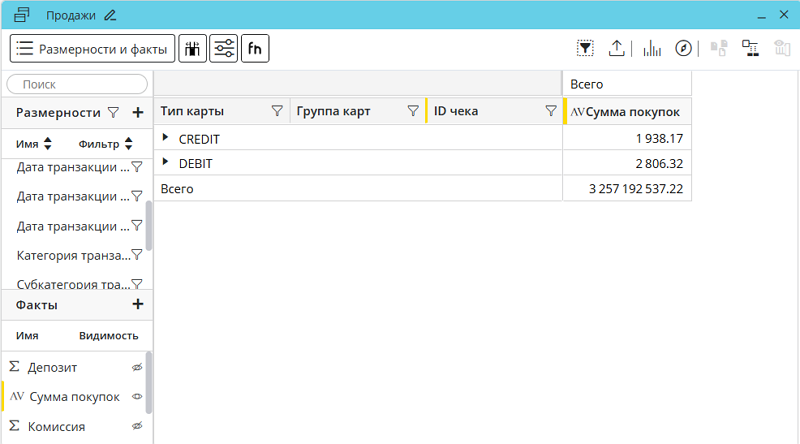Toggle visibility of Сумма покупок fact
Image resolution: width=800 pixels, height=444 pixels.
(x=137, y=397)
